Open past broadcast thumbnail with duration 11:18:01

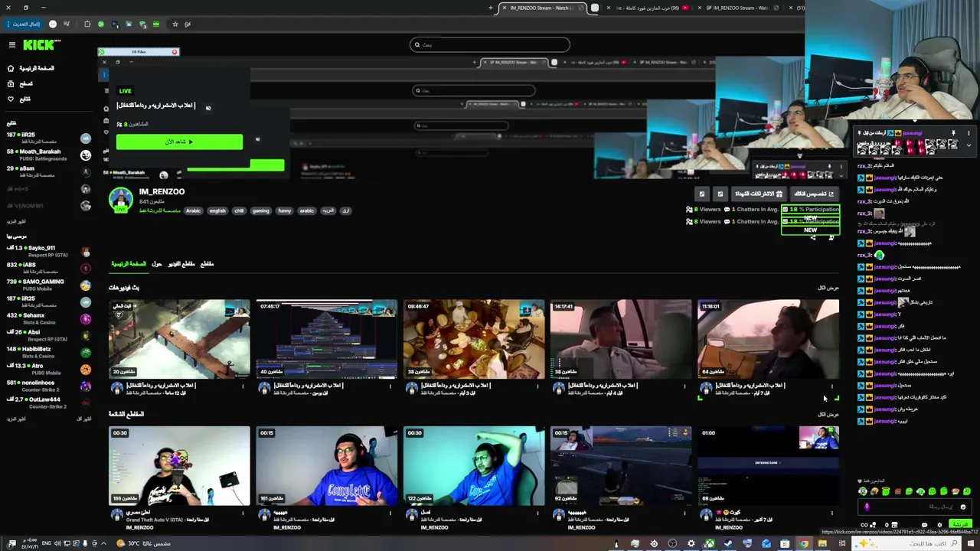point(768,339)
